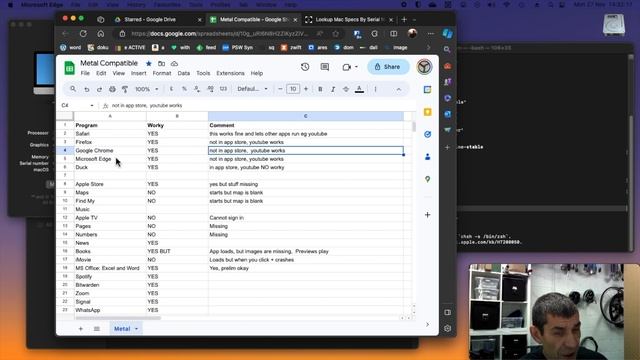Open the all sheets list
The width and height of the screenshot is (640, 360).
click(x=97, y=329)
